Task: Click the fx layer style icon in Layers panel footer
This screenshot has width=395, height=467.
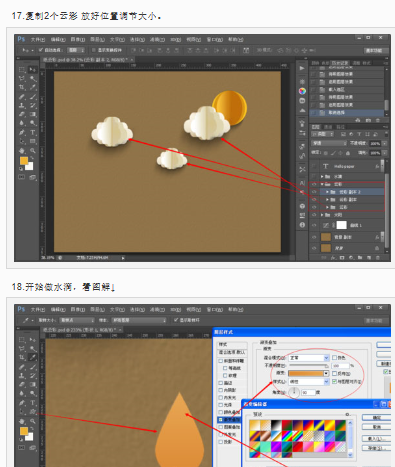Action: 333,258
